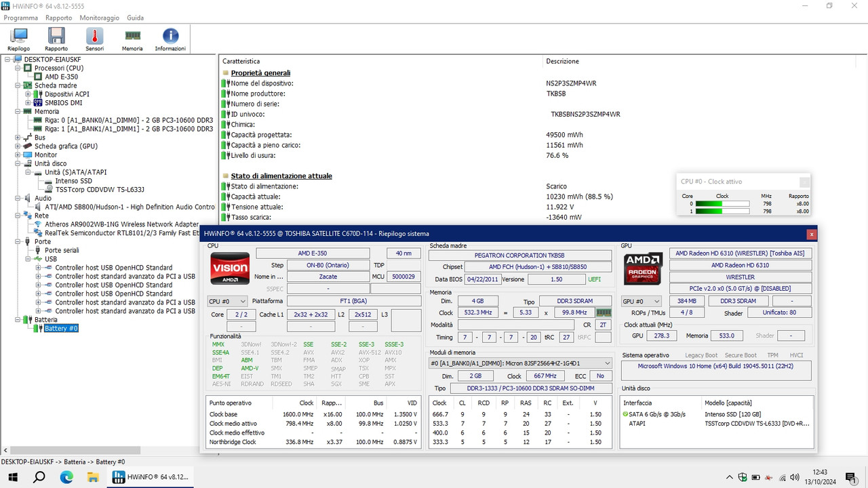Open the memory module selector dropdown
Screen dimensions: 868x488
[x=521, y=363]
